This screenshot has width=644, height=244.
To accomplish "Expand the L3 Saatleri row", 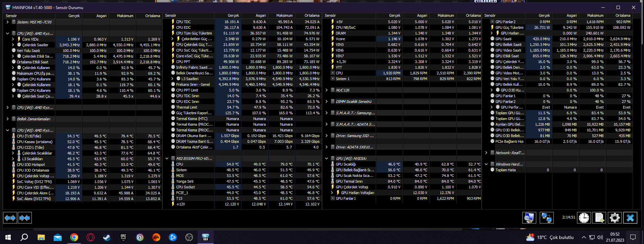I will point(172,79).
